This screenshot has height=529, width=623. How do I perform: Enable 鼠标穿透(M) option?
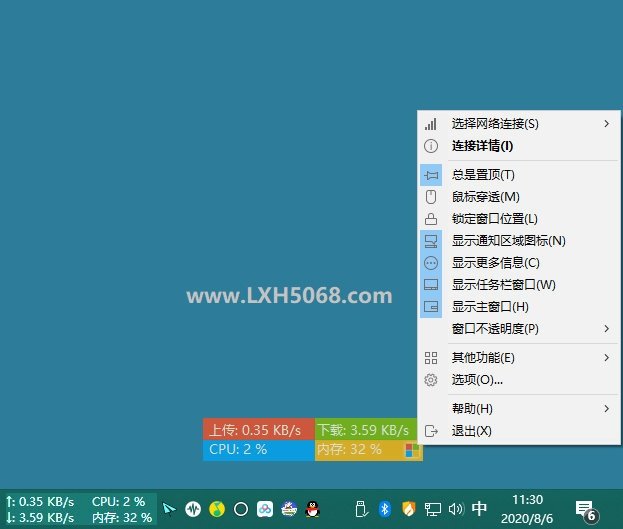[519, 197]
